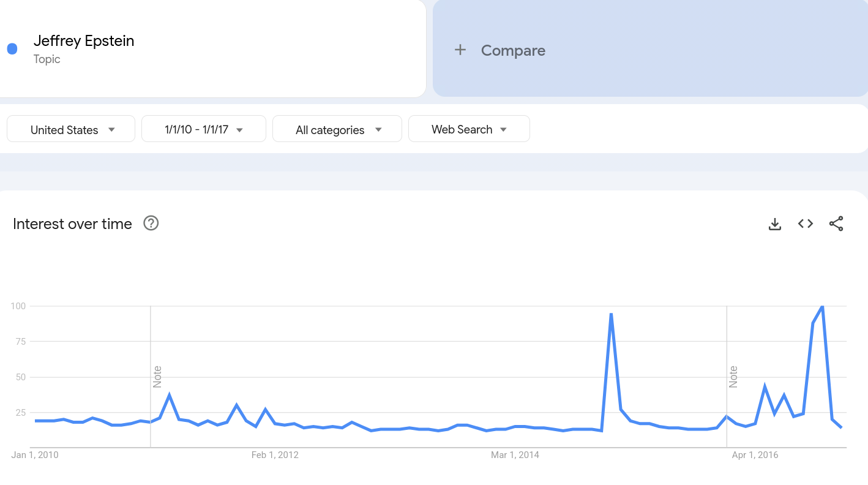Screen dimensions: 868x485
Task: Click the early 2015 spike on the chart
Action: click(x=611, y=314)
